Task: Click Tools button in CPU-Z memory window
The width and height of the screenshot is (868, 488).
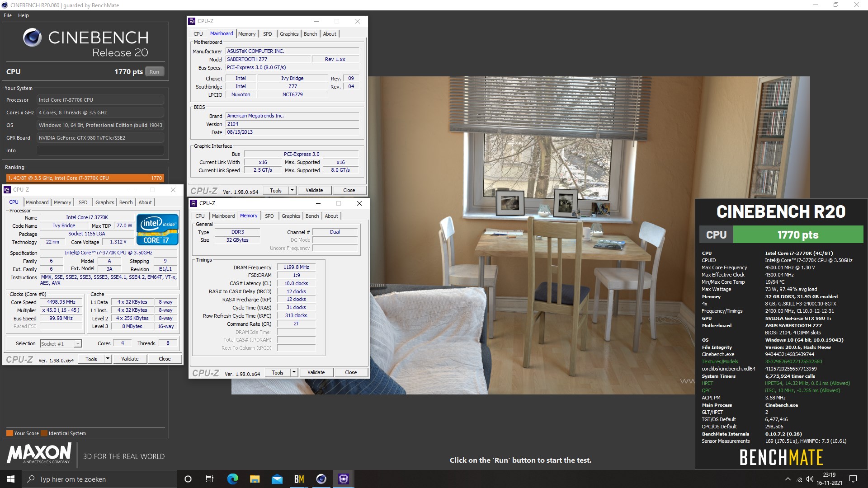Action: pos(278,372)
